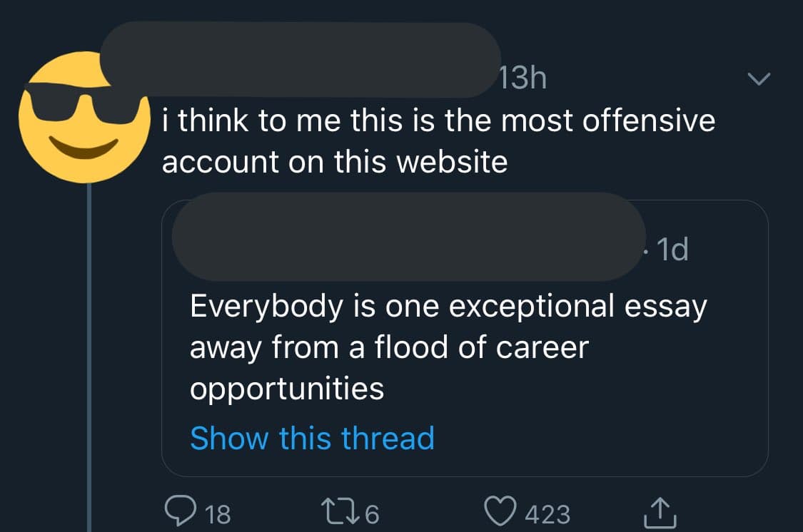803x532 pixels.
Task: Like the tweet with the heart icon
Action: [x=501, y=511]
